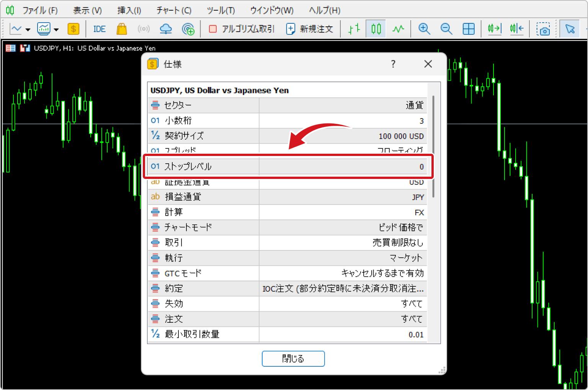Screen dimensions: 588x390
Task: Open the Market Watch dollar icon
Action: tap(73, 29)
